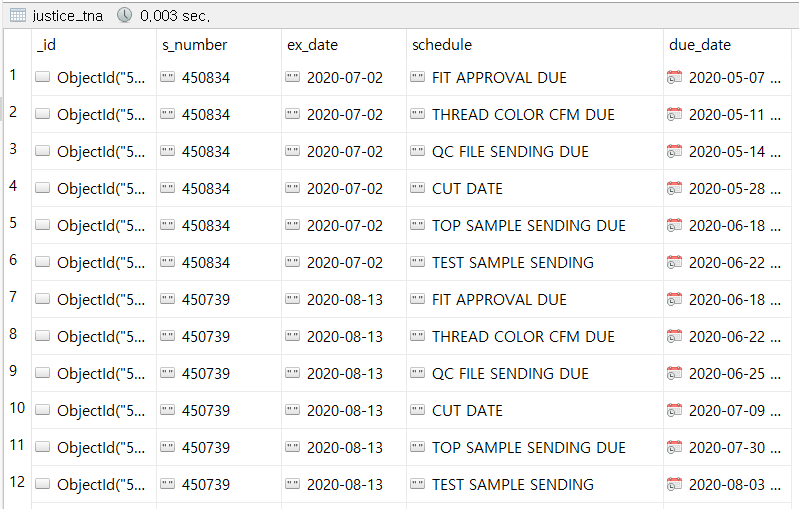Click the justice_tna collection table icon
Screen dimensions: 799x509
pyautogui.click(x=17, y=15)
